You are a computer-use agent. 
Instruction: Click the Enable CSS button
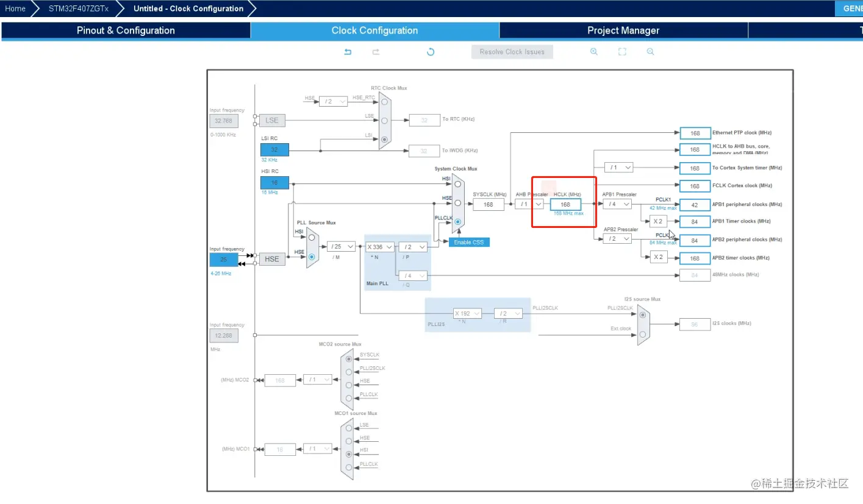[469, 242]
